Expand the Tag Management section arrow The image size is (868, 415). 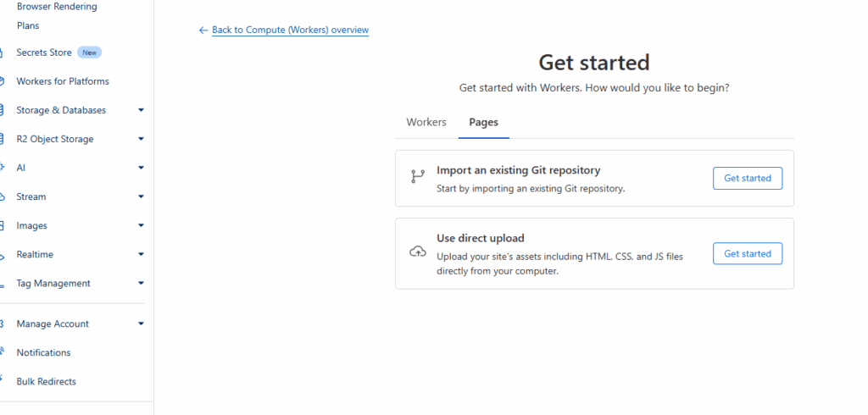point(142,284)
